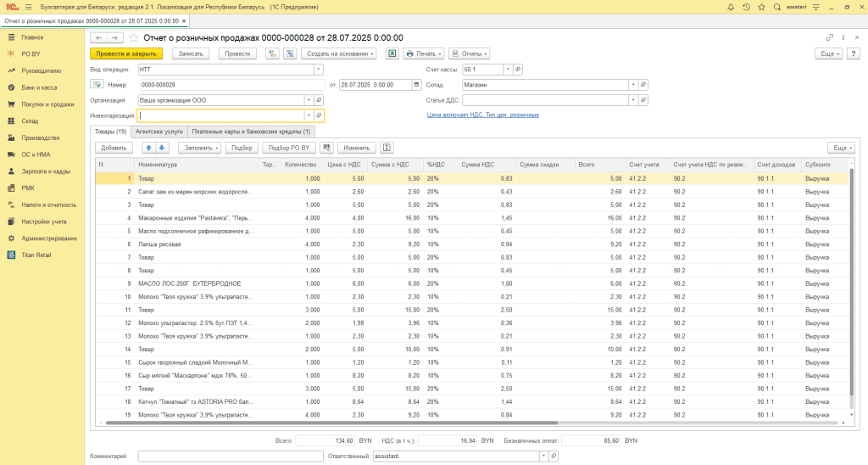Open PO.BY section in sidebar
Viewport: 868px width, 465px height.
point(31,53)
